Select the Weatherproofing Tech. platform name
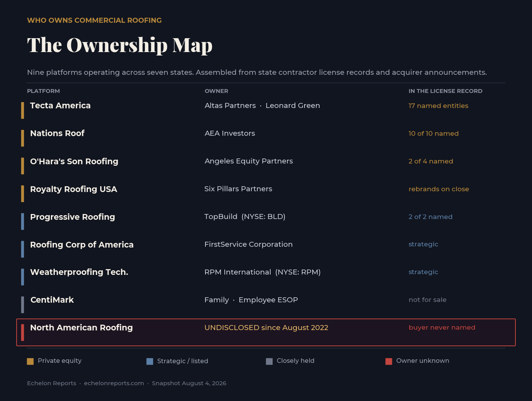Screen dimensions: 532x401 pos(79,272)
